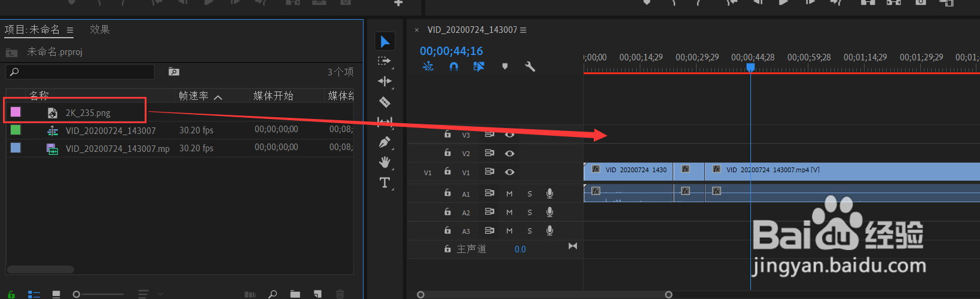Hide track V2 using eye icon
The height and width of the screenshot is (299, 980).
click(509, 154)
